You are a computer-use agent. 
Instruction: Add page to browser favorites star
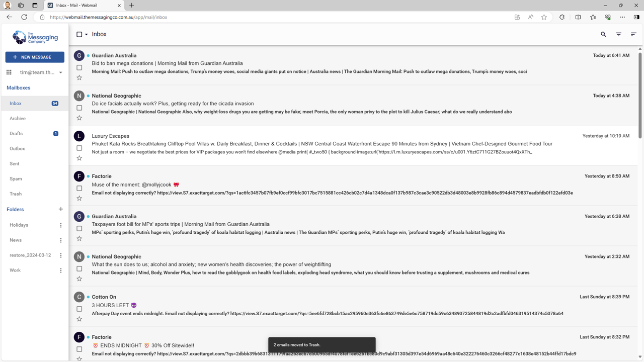544,17
